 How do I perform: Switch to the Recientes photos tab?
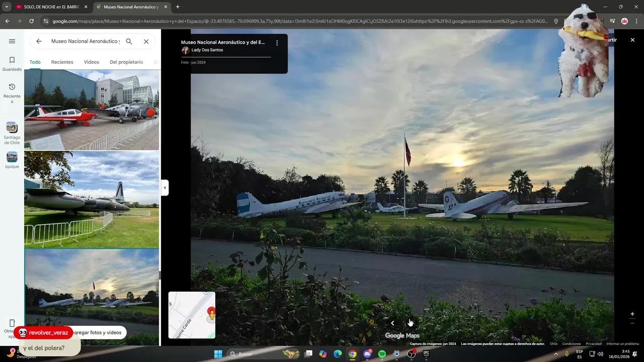[62, 62]
